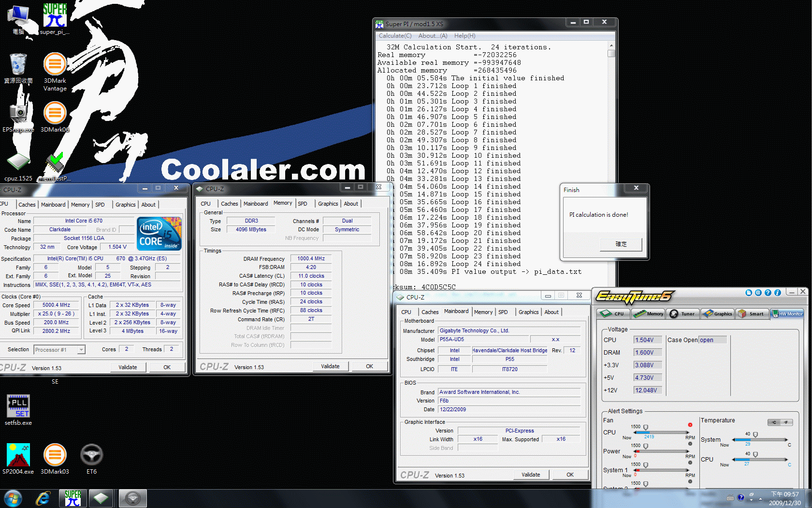Screen dimensions: 812x508
Task: Open the 3DMark06 desktop icon
Action: pos(55,117)
